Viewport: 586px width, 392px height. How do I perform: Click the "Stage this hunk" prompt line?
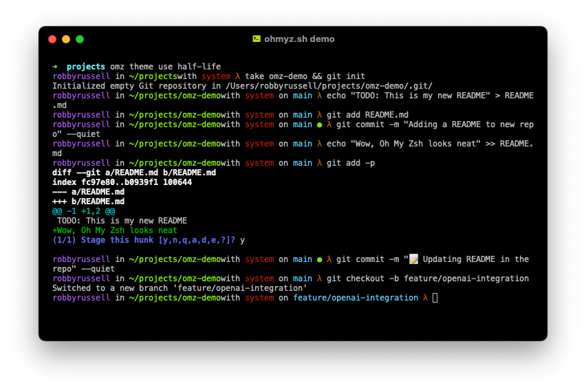[x=144, y=240]
